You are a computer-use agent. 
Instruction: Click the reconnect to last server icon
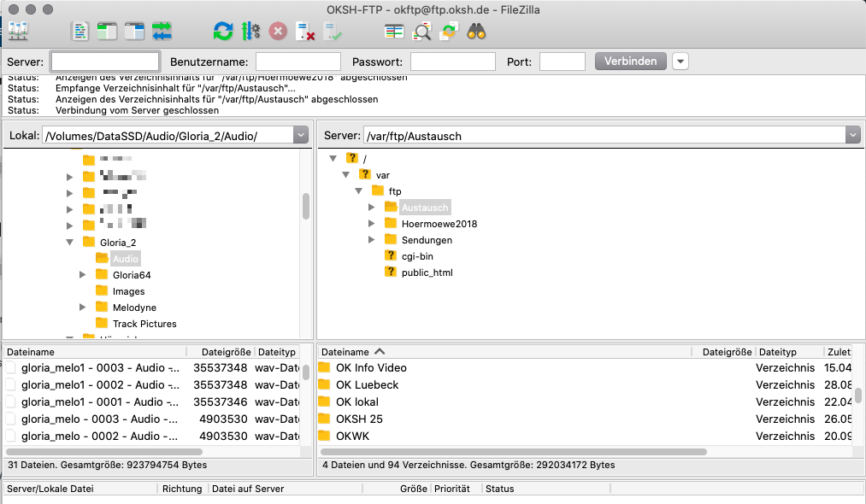click(x=333, y=32)
